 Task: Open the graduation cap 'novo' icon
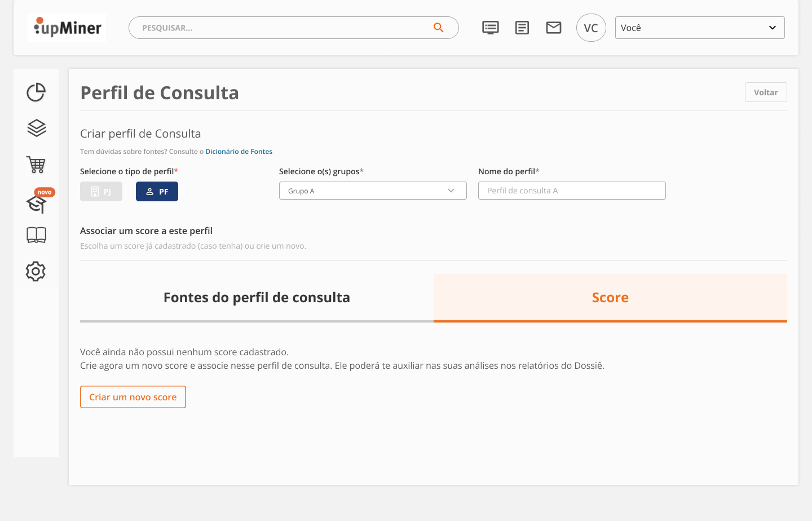(x=36, y=204)
